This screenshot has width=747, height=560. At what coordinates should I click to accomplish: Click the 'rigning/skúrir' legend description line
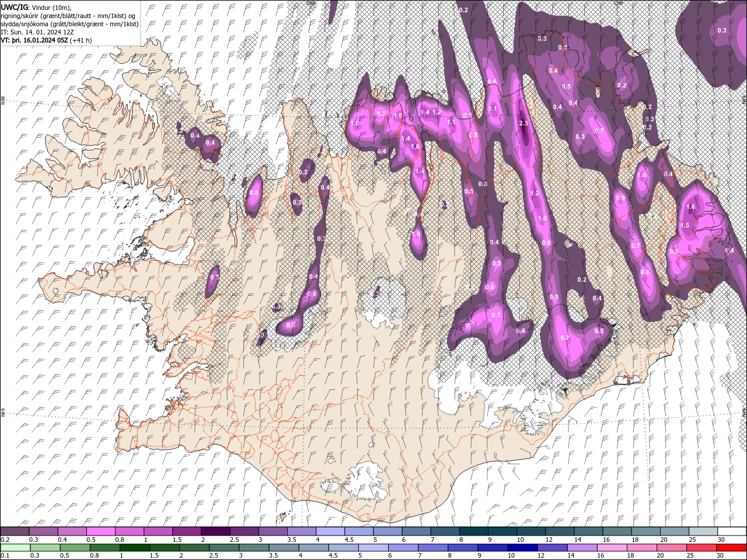pyautogui.click(x=69, y=16)
